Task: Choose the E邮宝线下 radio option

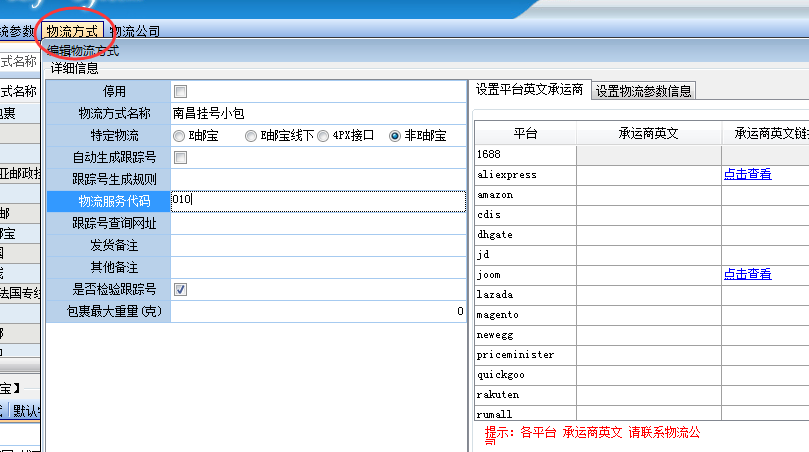Action: coord(251,136)
